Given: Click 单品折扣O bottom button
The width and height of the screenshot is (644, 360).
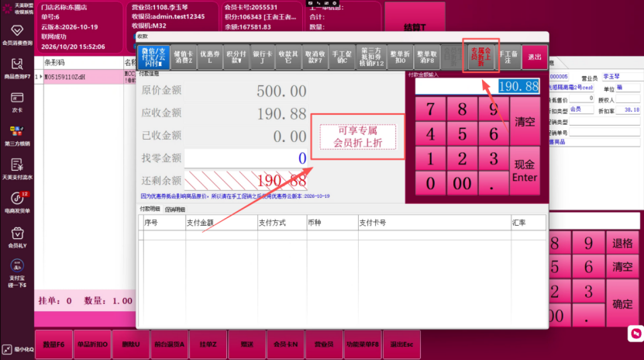Looking at the screenshot, I should pos(92,344).
